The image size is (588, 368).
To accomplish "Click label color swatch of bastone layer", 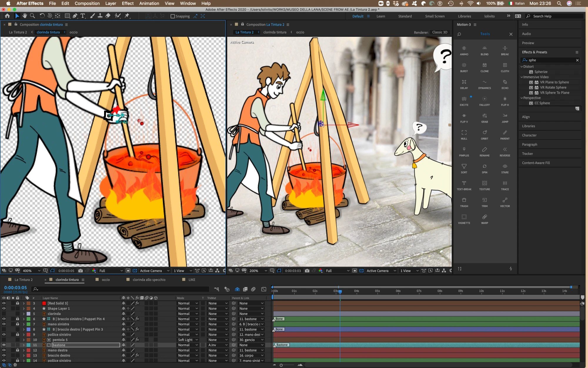I will [29, 345].
